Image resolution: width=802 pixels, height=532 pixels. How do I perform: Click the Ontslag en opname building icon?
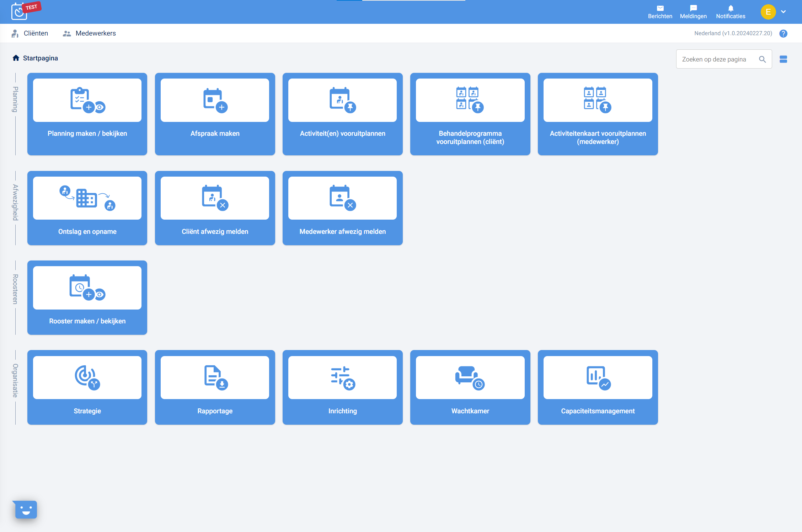coord(87,198)
